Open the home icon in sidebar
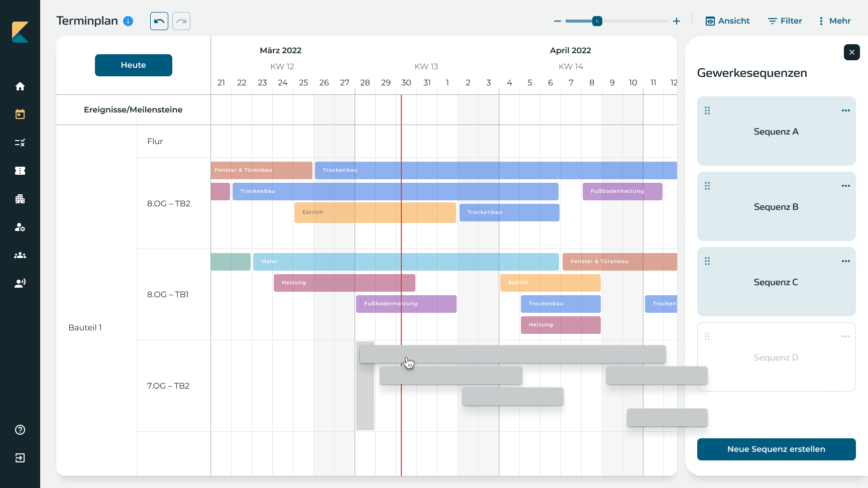 click(x=20, y=86)
